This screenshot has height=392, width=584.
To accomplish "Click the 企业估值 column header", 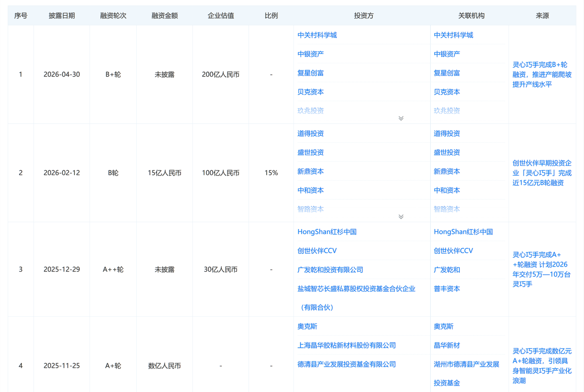I will pyautogui.click(x=221, y=16).
